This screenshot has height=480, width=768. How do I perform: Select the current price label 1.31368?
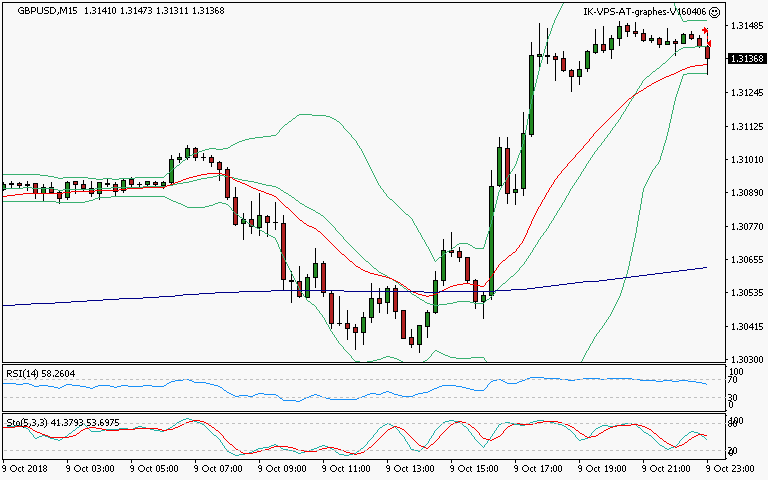(746, 59)
